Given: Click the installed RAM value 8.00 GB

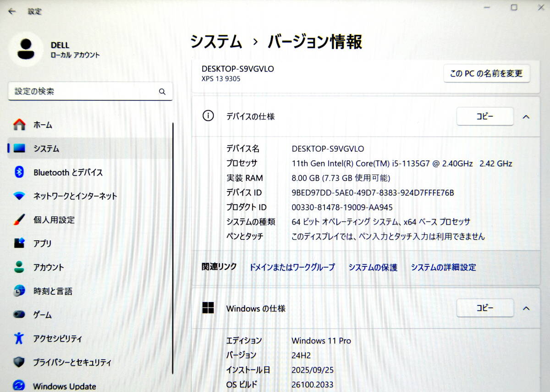Looking at the screenshot, I should point(341,178).
